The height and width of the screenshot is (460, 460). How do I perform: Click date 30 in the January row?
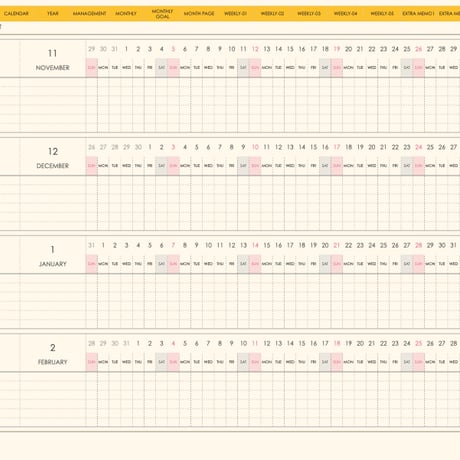(x=442, y=245)
